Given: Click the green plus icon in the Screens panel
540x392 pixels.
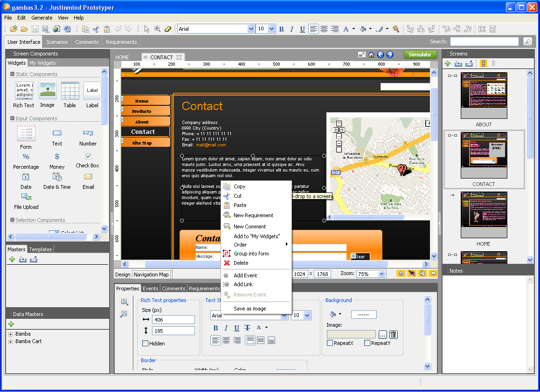Looking at the screenshot, I should (x=448, y=63).
